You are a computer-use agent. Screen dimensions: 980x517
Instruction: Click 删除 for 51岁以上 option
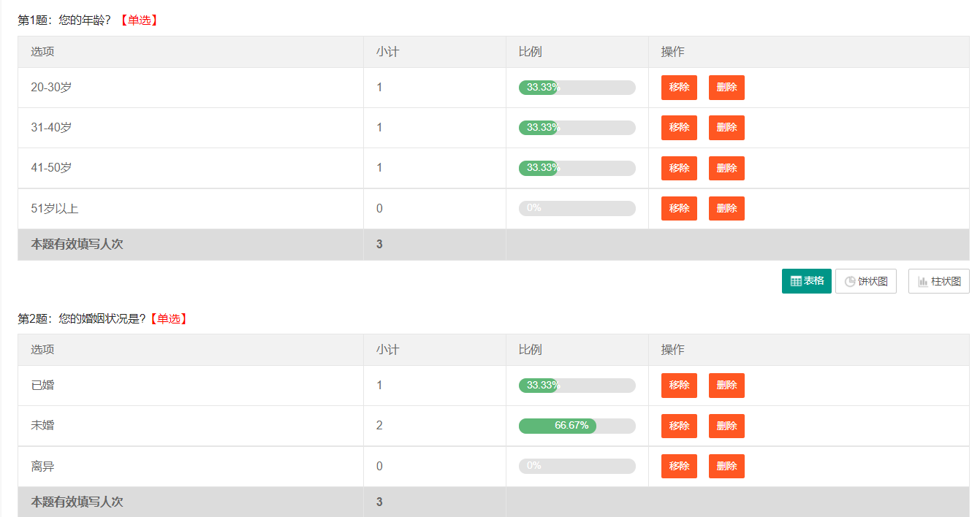point(726,208)
